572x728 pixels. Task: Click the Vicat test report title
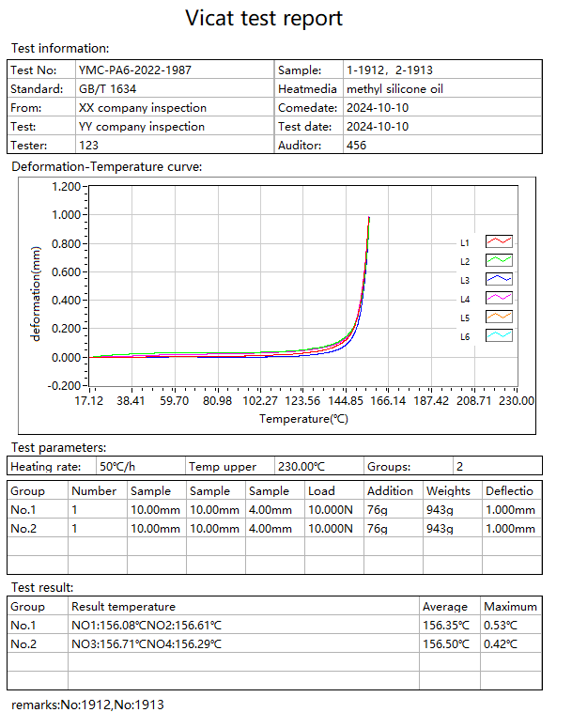click(264, 18)
